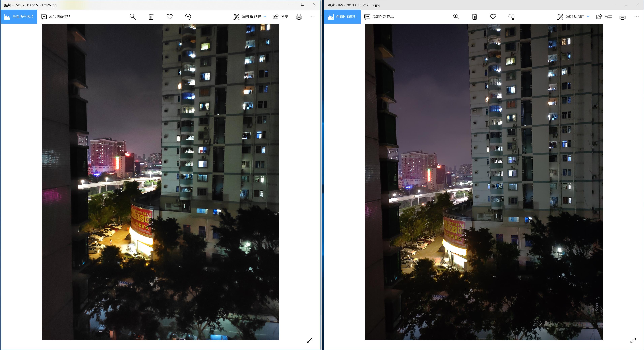Click zoom icon in left photo window
The image size is (644, 350).
[x=133, y=17]
